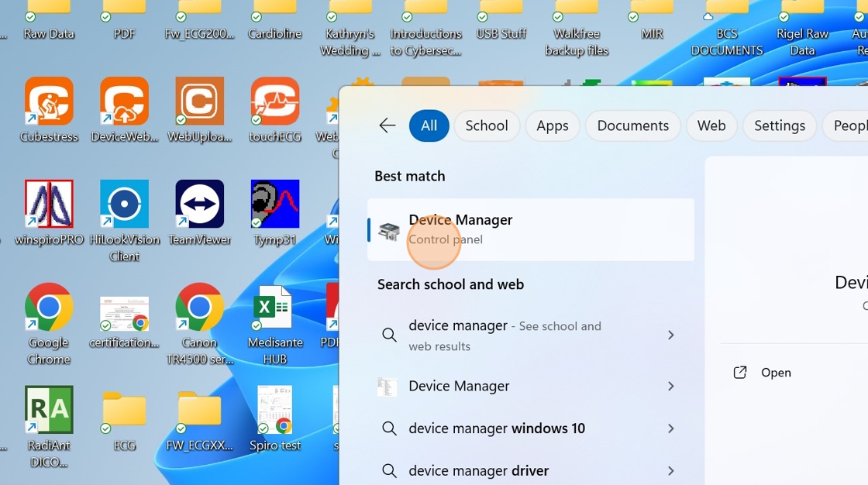Open the Rigel Raw Data folder

click(x=802, y=29)
